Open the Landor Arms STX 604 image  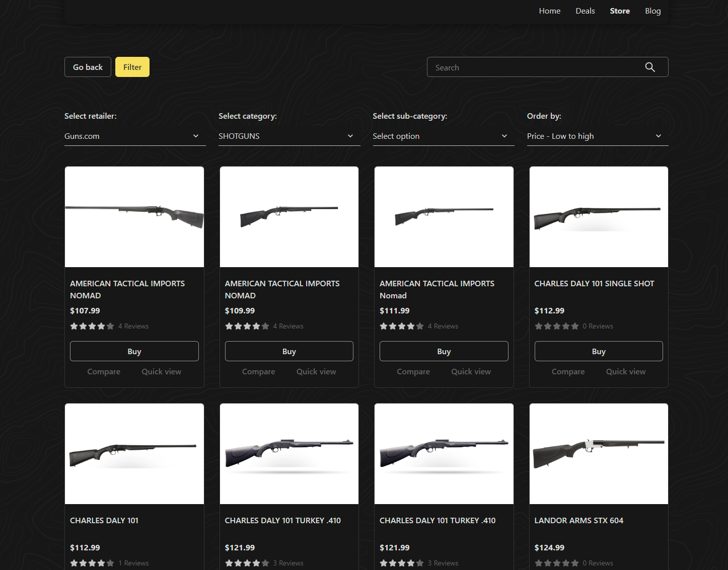(599, 454)
